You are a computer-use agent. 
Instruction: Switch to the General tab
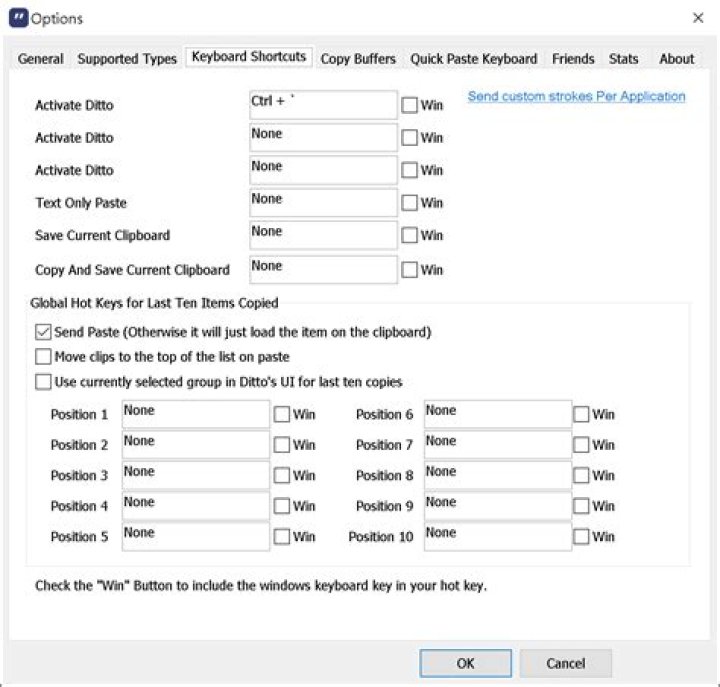[40, 59]
